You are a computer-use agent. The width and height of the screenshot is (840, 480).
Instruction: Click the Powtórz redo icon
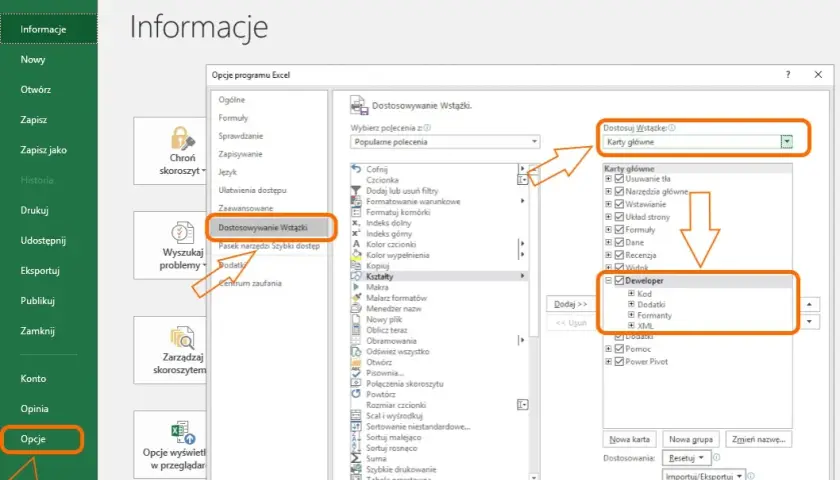tap(356, 394)
